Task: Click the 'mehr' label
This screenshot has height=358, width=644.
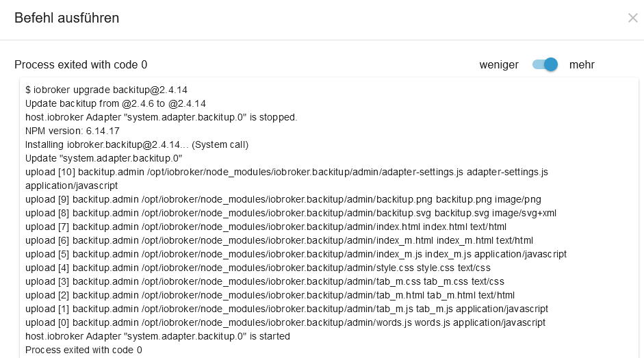Action: tap(582, 65)
